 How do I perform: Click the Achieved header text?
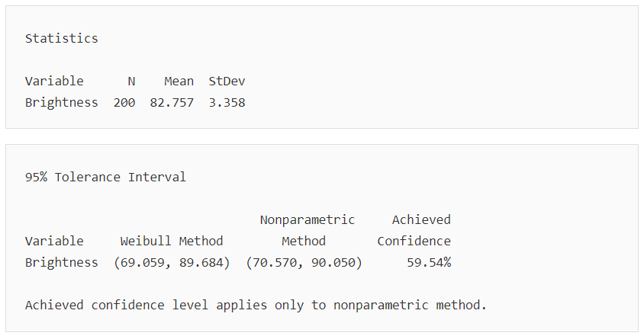(x=421, y=220)
